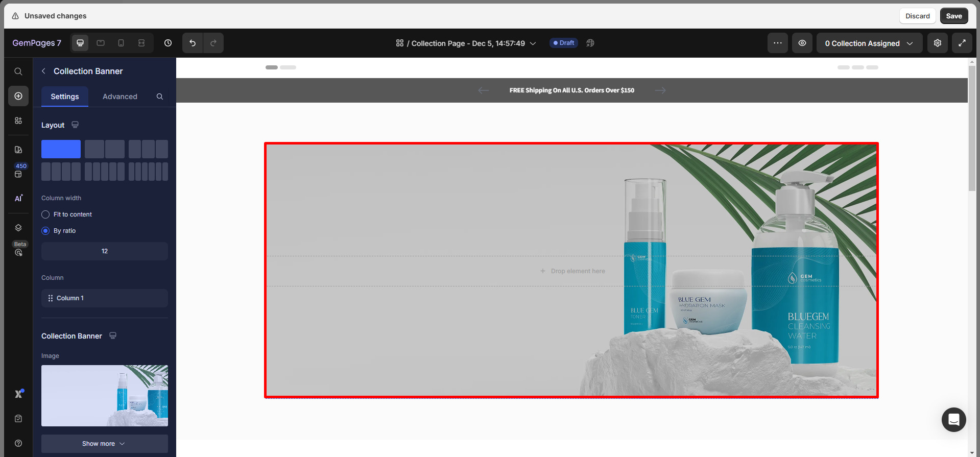Select the Settings tab

(65, 97)
